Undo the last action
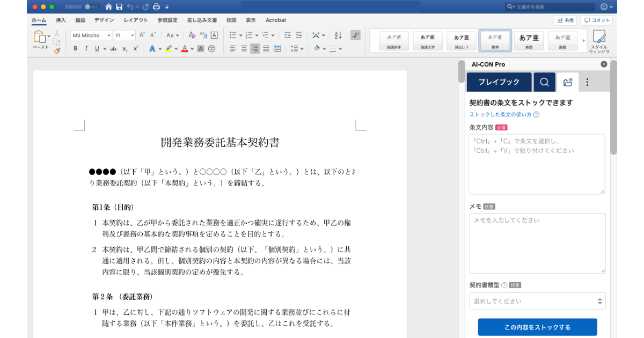Viewport: 644px width, 338px height. pyautogui.click(x=129, y=7)
